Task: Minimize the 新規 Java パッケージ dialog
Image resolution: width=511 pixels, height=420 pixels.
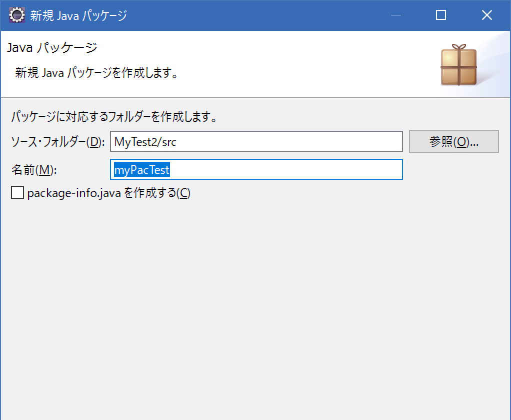Action: coord(396,15)
